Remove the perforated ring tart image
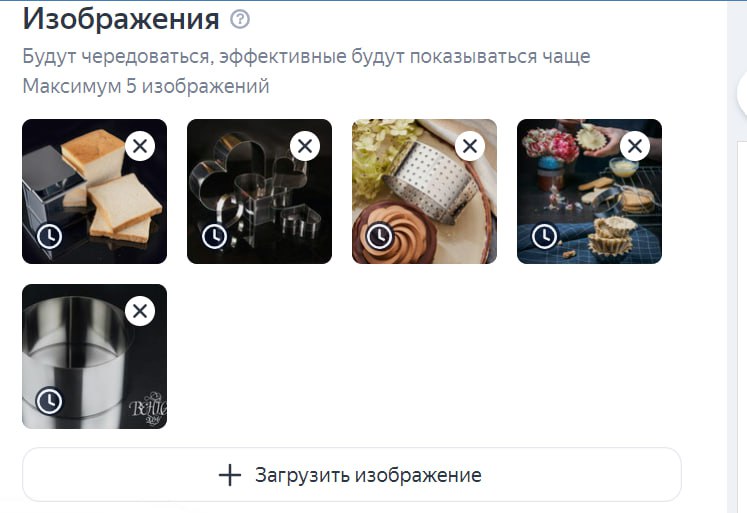This screenshot has height=513, width=747. [x=470, y=146]
